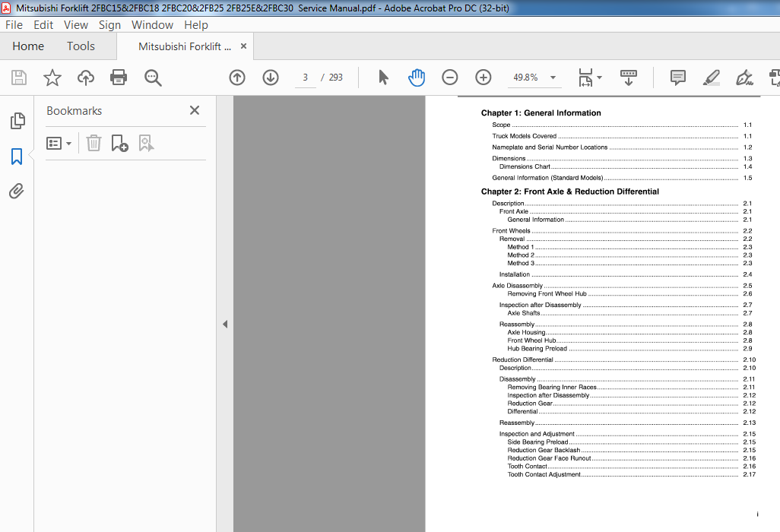Collapse the navigation pane arrow

[x=225, y=325]
